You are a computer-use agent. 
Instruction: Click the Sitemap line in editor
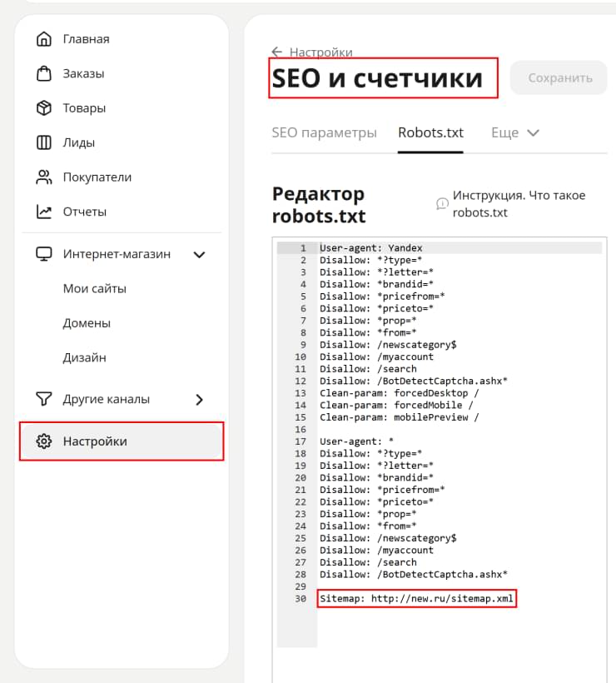(416, 599)
